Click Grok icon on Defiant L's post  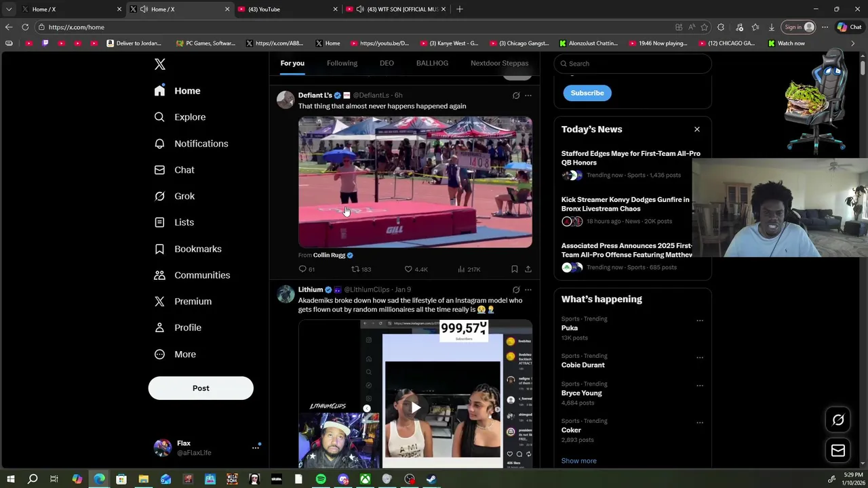pyautogui.click(x=516, y=96)
